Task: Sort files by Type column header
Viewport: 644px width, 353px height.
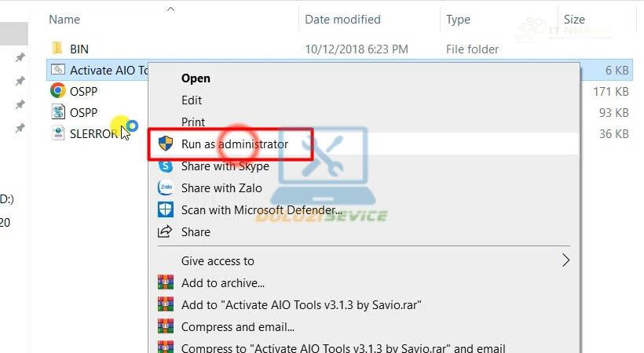Action: point(458,20)
